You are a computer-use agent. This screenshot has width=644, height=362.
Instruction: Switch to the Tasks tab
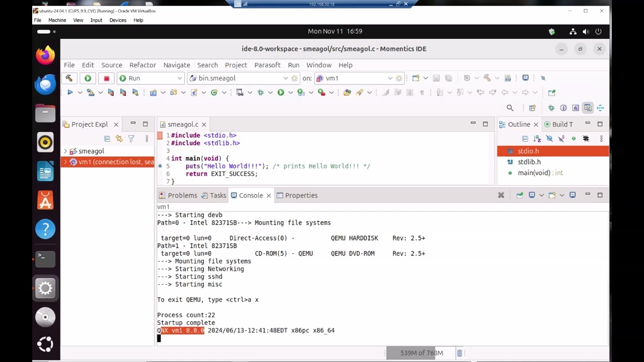click(214, 195)
